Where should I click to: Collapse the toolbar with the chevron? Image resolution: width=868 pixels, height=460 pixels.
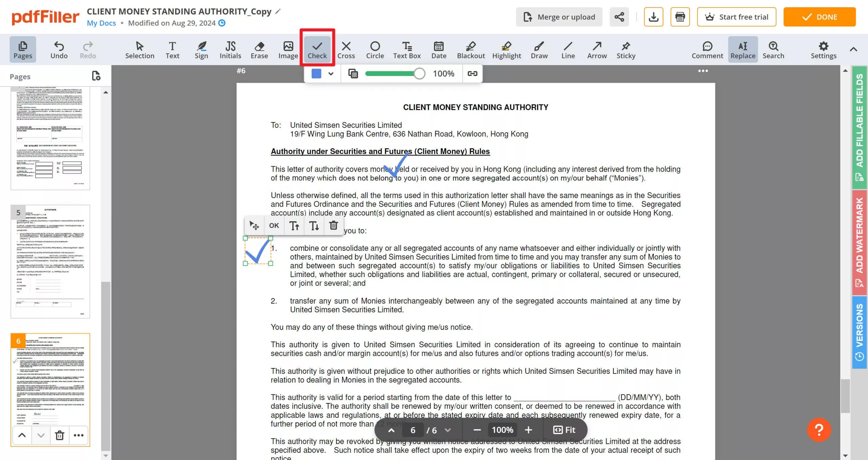(x=854, y=49)
